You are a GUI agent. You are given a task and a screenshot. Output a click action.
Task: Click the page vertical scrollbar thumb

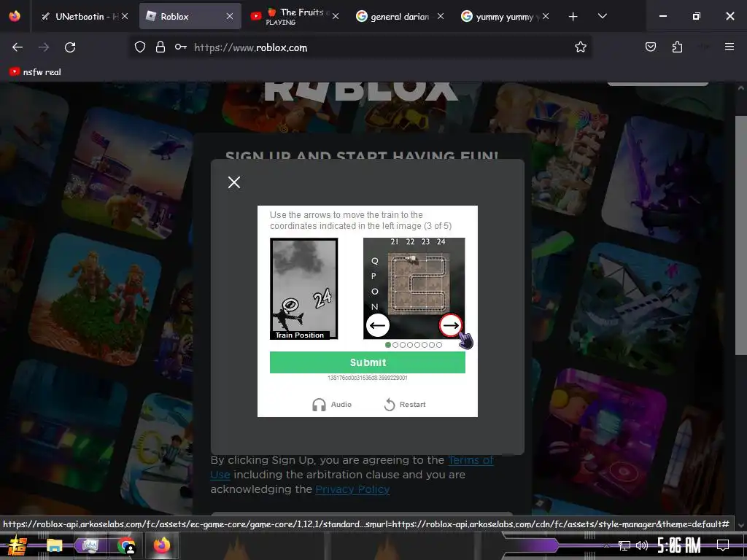coord(741,236)
